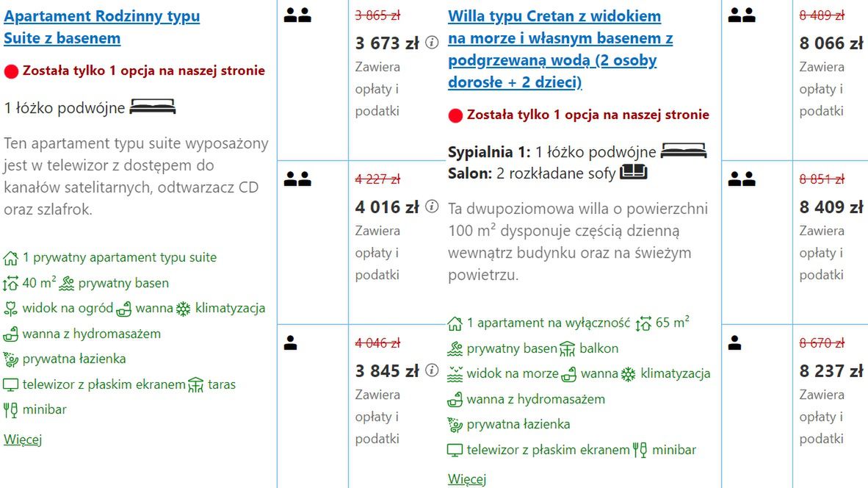Click size icon next to 40 m²

[10, 284]
